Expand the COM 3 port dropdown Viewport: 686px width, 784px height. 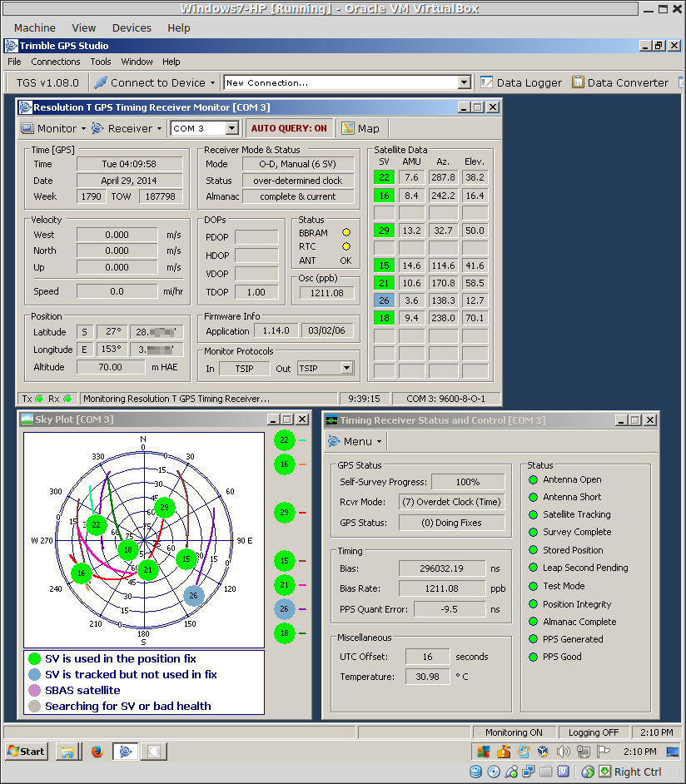(x=232, y=128)
